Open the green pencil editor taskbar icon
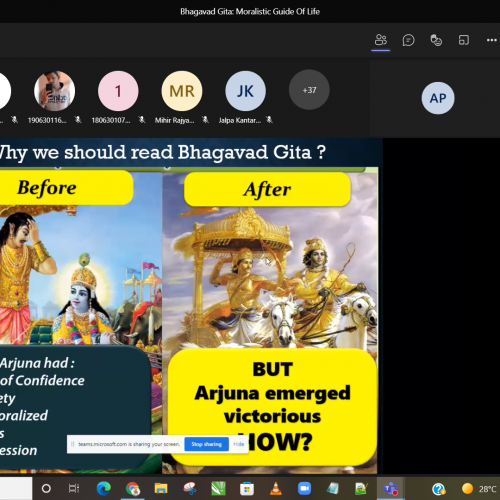Viewport: 500px width, 500px height. pos(361,489)
